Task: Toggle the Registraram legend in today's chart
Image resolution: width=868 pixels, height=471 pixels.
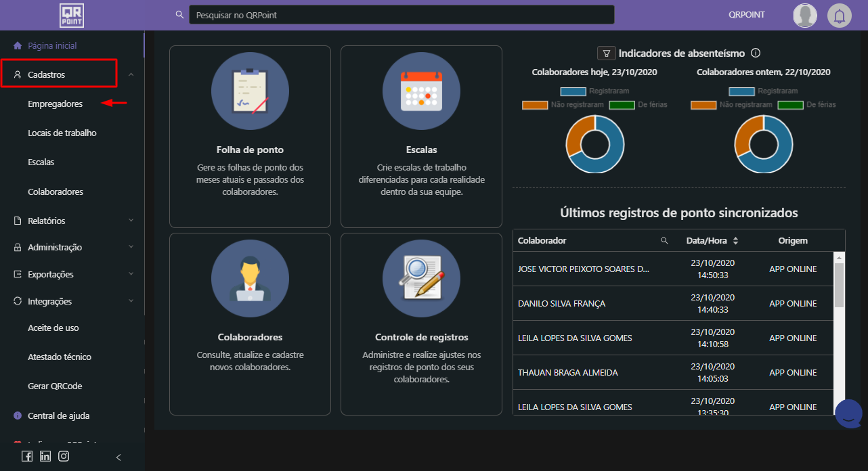Action: (x=573, y=91)
